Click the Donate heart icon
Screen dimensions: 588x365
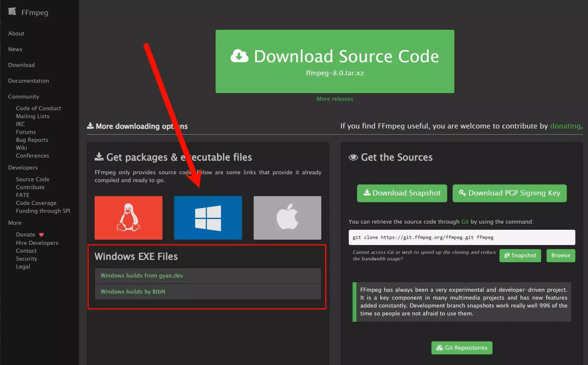41,235
